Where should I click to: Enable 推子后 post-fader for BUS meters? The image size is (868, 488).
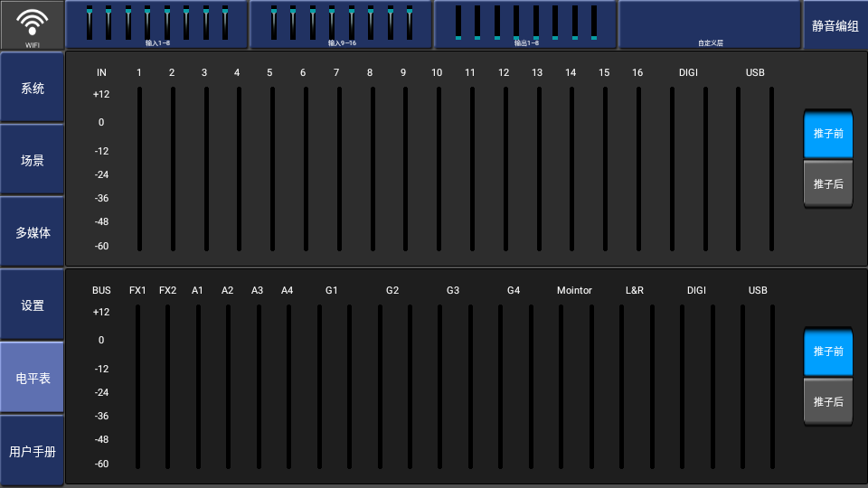[x=828, y=401]
